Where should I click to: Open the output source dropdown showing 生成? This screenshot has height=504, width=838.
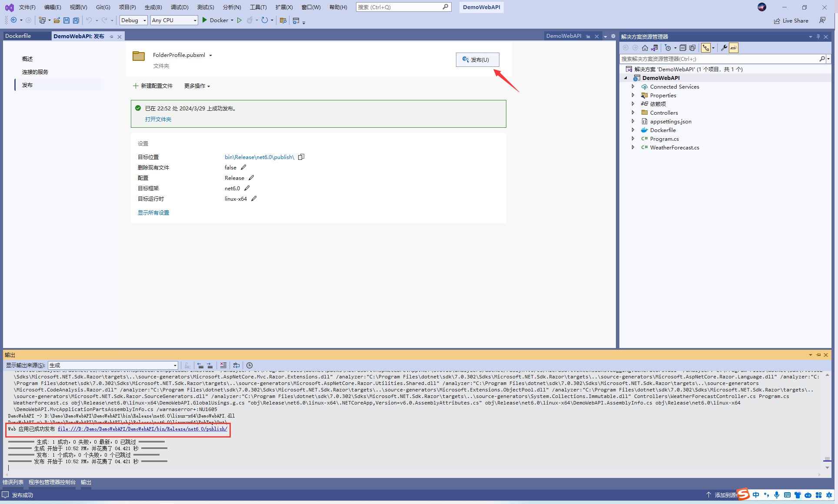(113, 365)
